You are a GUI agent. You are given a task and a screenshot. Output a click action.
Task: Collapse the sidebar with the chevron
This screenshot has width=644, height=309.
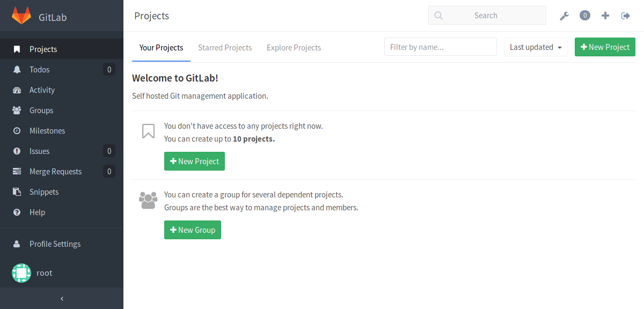pyautogui.click(x=62, y=298)
